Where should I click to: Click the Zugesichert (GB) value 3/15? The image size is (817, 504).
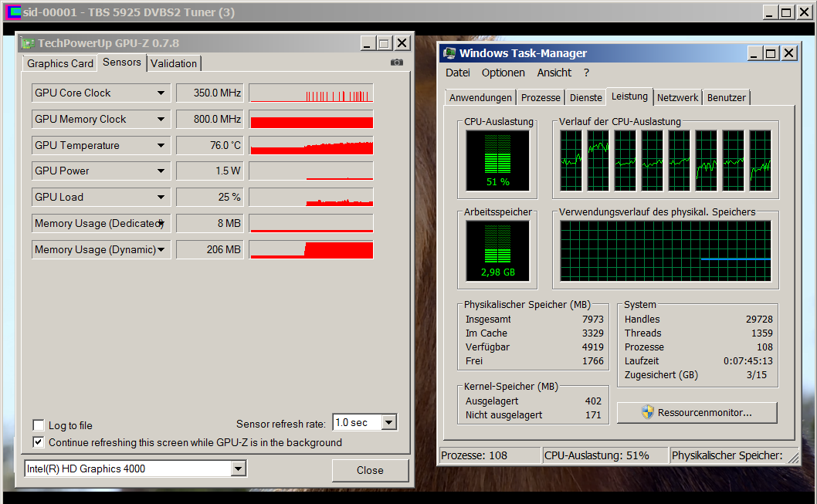point(757,375)
